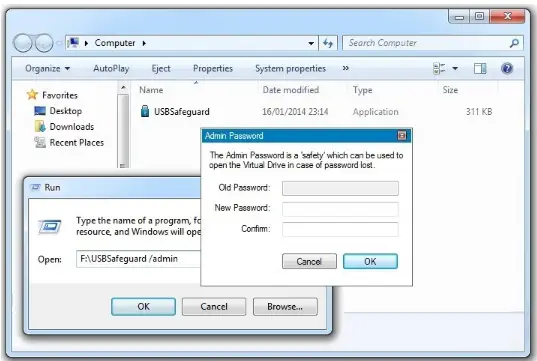Screen dimensions: 537x361
Task: Show more toolbar commands chevron
Action: tap(346, 68)
